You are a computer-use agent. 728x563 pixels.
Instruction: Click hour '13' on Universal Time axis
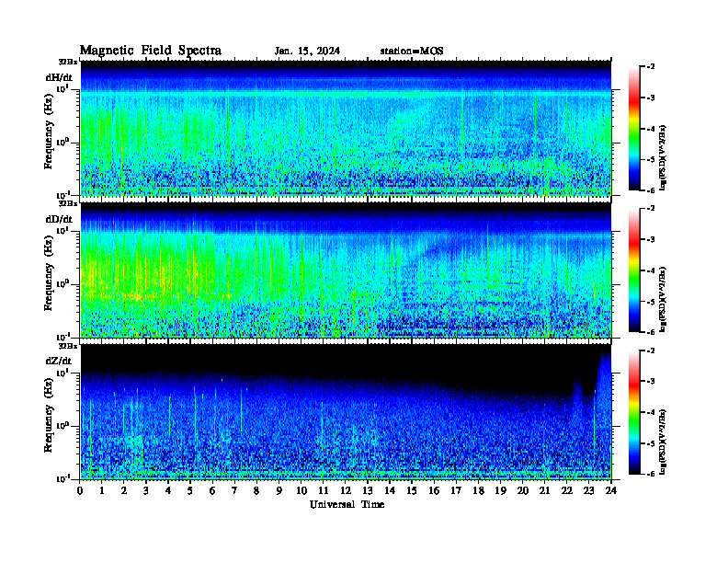tap(368, 490)
